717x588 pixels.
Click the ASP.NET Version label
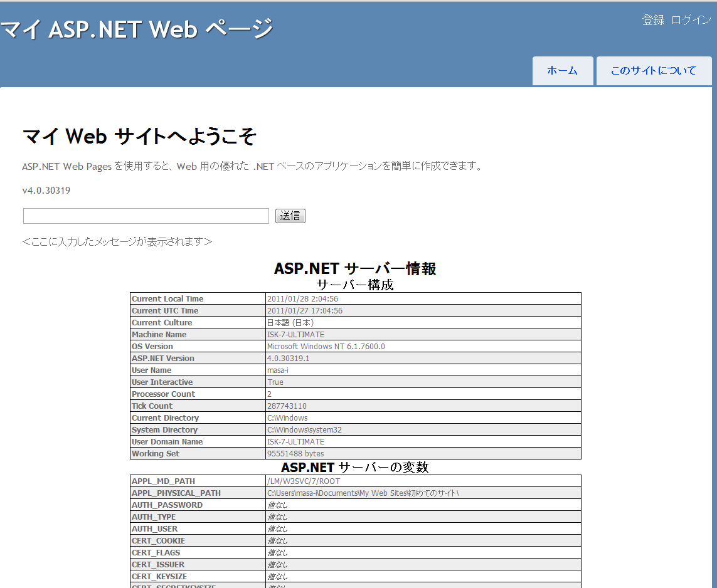coord(163,358)
